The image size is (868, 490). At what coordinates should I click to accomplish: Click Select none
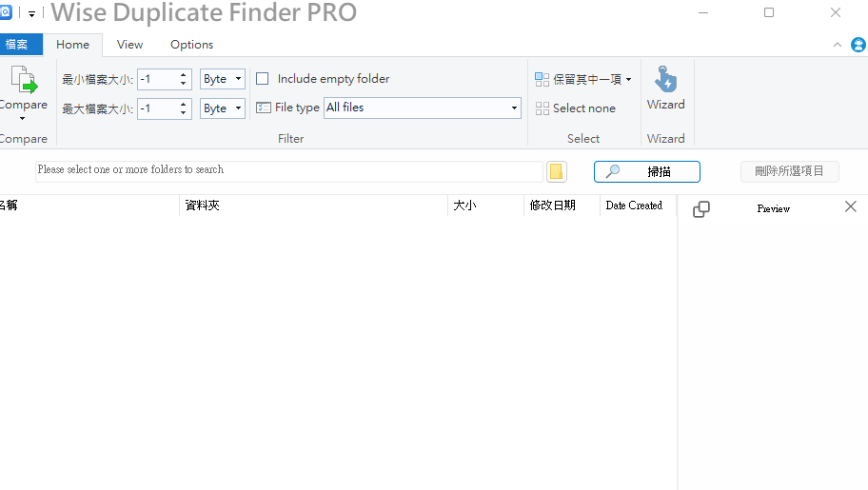pos(576,108)
